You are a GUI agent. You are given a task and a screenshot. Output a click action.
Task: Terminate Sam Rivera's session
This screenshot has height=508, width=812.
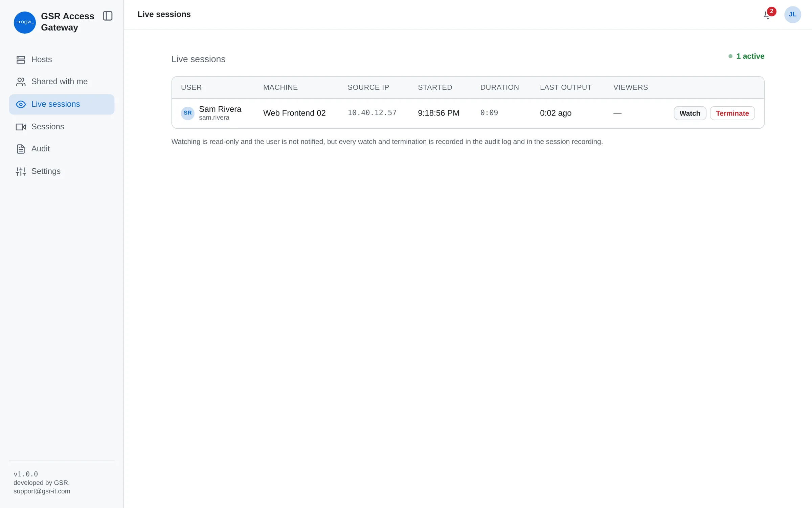tap(732, 113)
